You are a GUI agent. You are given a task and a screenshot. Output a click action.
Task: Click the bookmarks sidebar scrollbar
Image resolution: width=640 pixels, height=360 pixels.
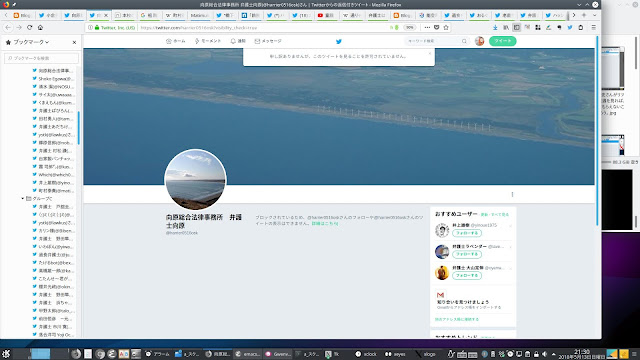click(79, 128)
